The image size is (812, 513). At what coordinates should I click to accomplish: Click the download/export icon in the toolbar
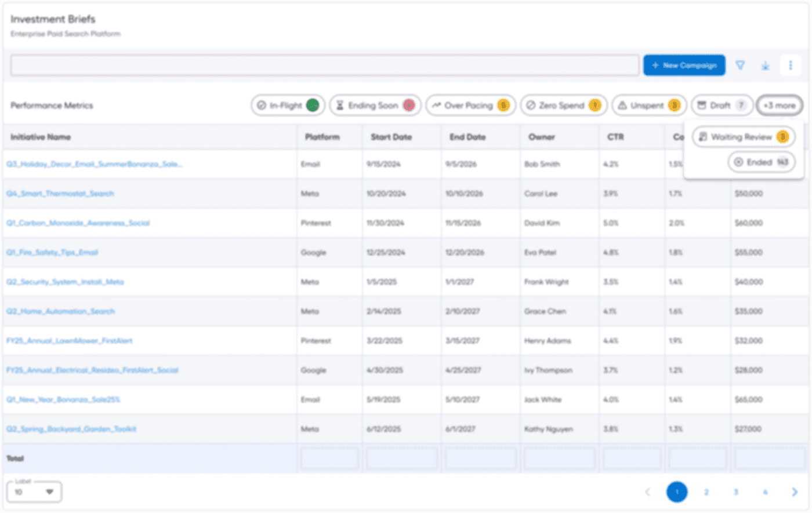click(765, 65)
